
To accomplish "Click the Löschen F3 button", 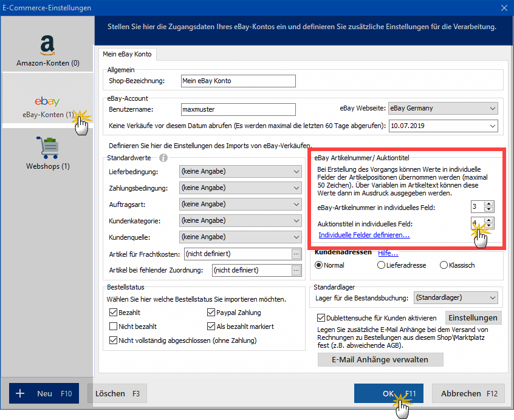I will click(x=117, y=393).
